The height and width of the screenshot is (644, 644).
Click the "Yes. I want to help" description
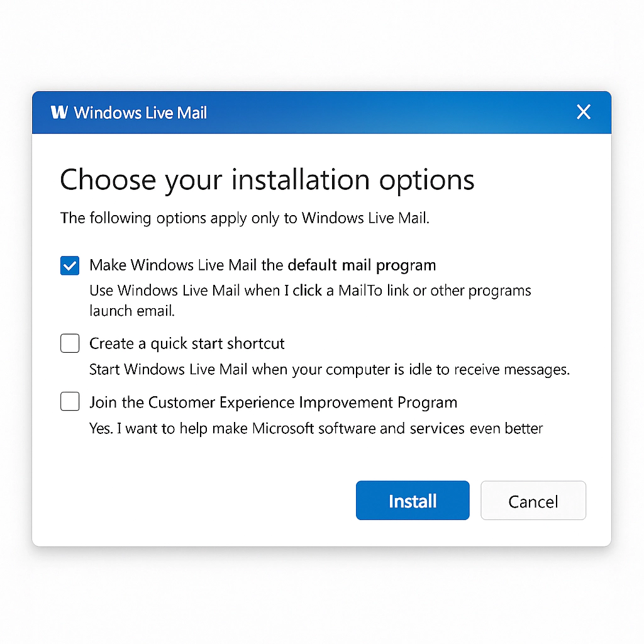pyautogui.click(x=316, y=429)
